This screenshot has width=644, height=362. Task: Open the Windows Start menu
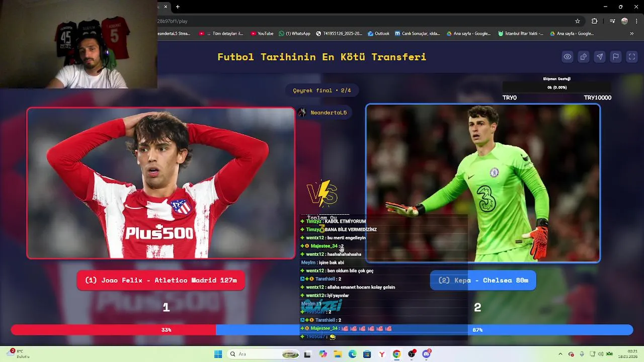pos(218,354)
